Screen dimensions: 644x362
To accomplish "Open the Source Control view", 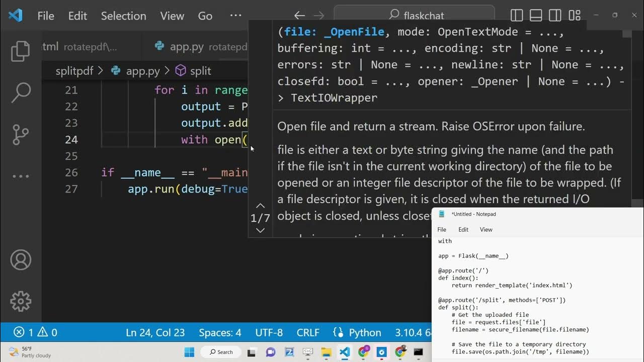I will pyautogui.click(x=21, y=134).
